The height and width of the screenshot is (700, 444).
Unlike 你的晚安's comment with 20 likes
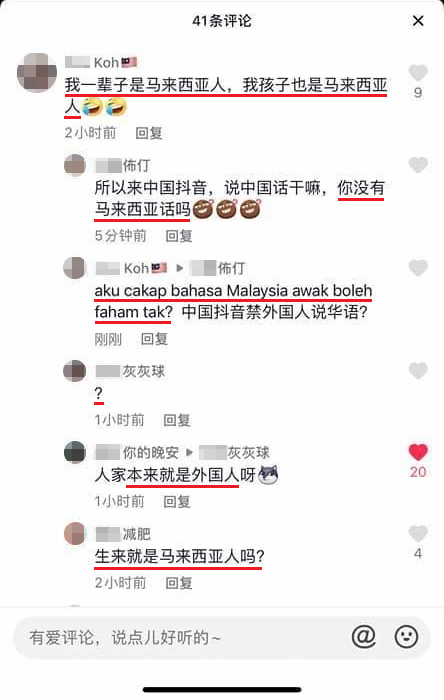coord(418,452)
